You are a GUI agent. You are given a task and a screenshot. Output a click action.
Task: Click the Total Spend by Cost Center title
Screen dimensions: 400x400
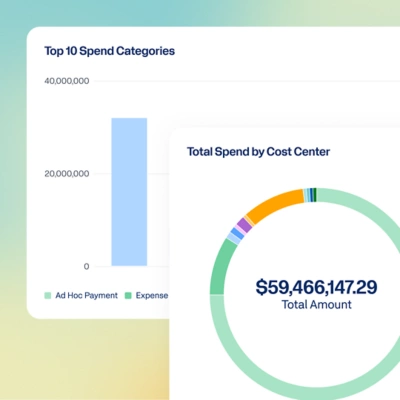pos(258,152)
